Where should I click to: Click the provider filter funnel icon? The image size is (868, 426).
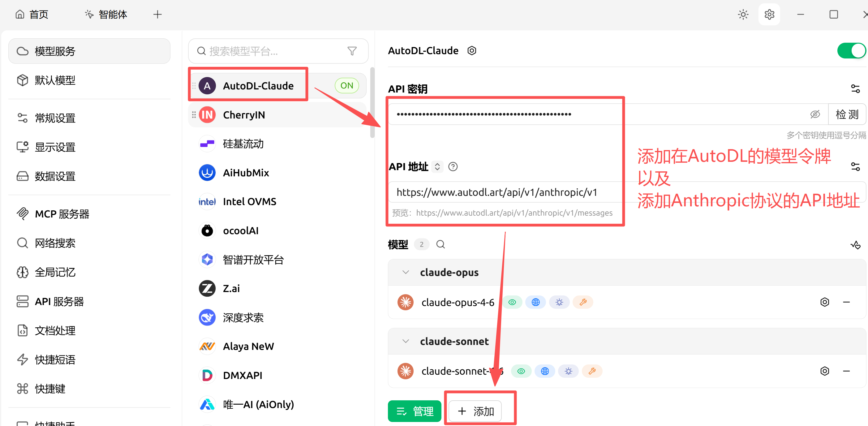coord(352,51)
